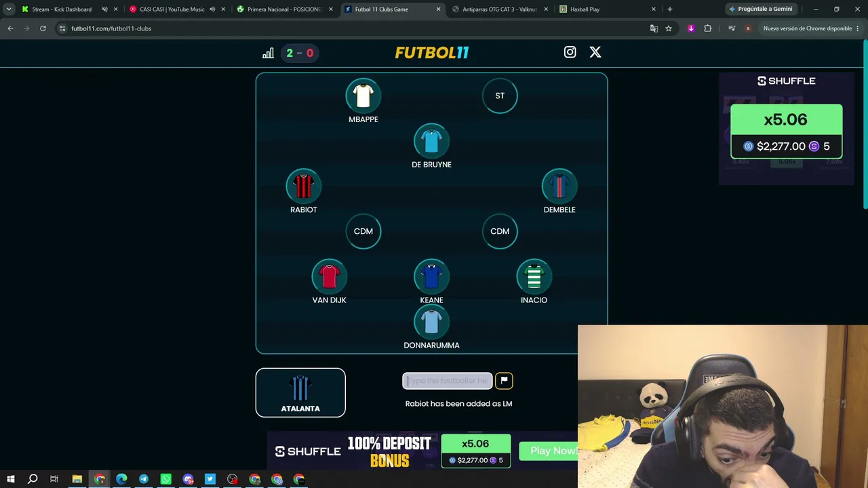Open Discord from the taskbar
The width and height of the screenshot is (868, 488).
tap(188, 479)
